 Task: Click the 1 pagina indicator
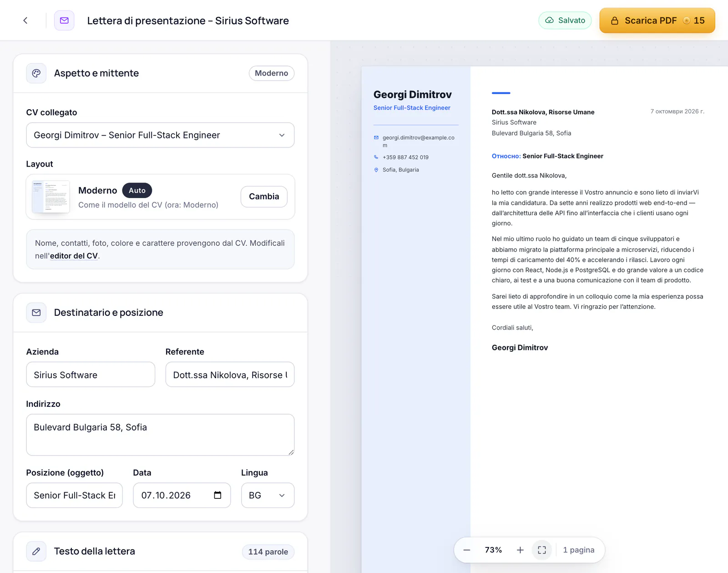[579, 550]
